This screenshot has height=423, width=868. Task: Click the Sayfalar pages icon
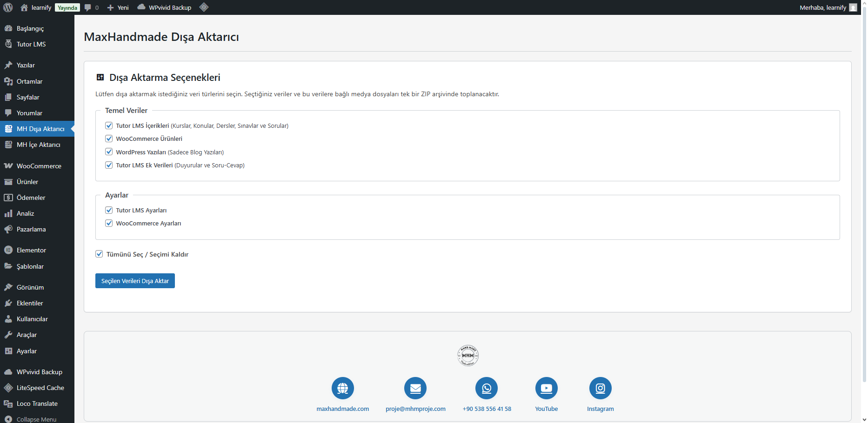click(8, 97)
